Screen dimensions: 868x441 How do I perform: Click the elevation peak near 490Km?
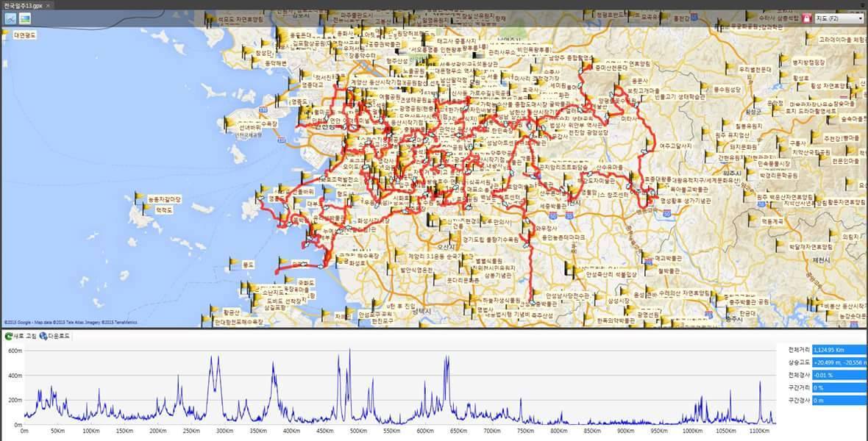coord(350,351)
